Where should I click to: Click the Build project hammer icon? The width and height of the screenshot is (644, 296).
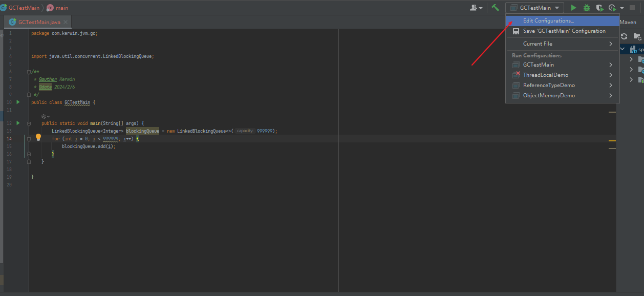(495, 8)
